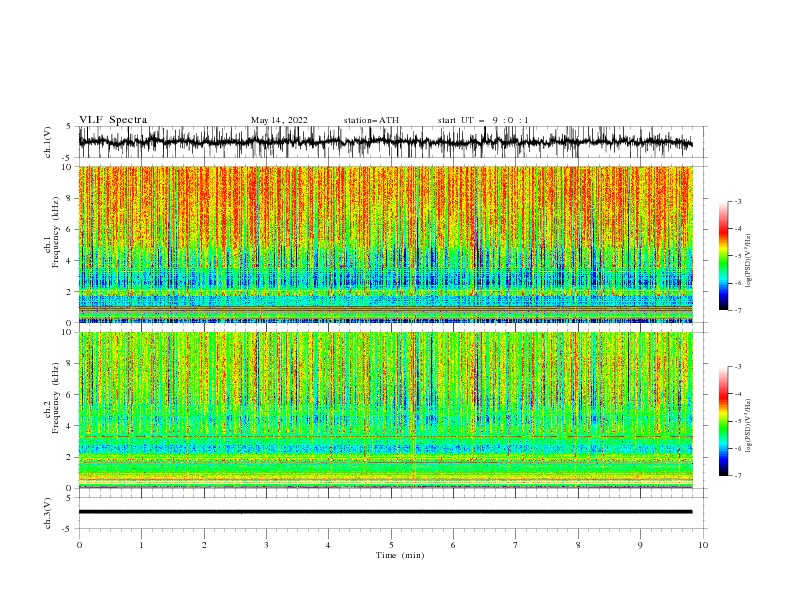Viewport: 792px width, 612px height.
Task: Click the '5' tick on the time axis
Action: click(x=391, y=545)
